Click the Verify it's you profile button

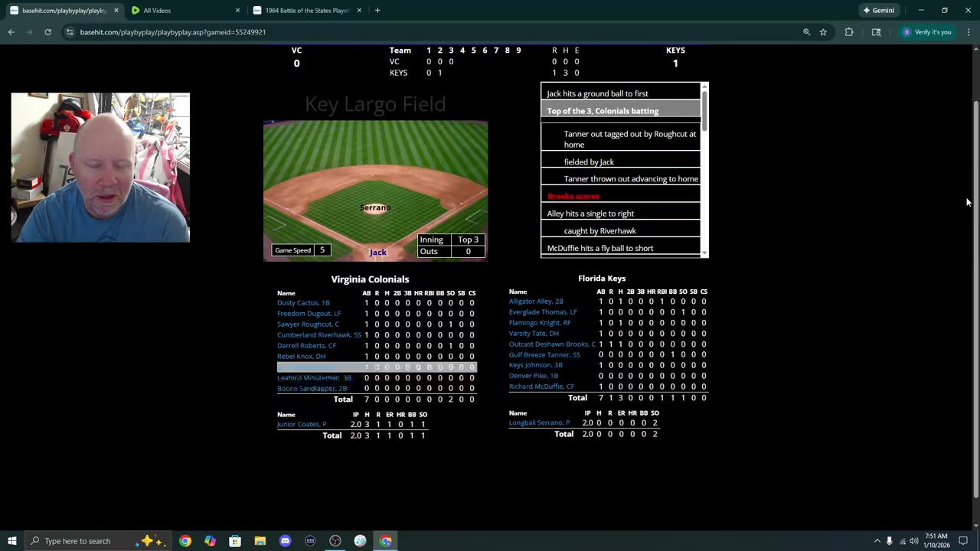926,32
